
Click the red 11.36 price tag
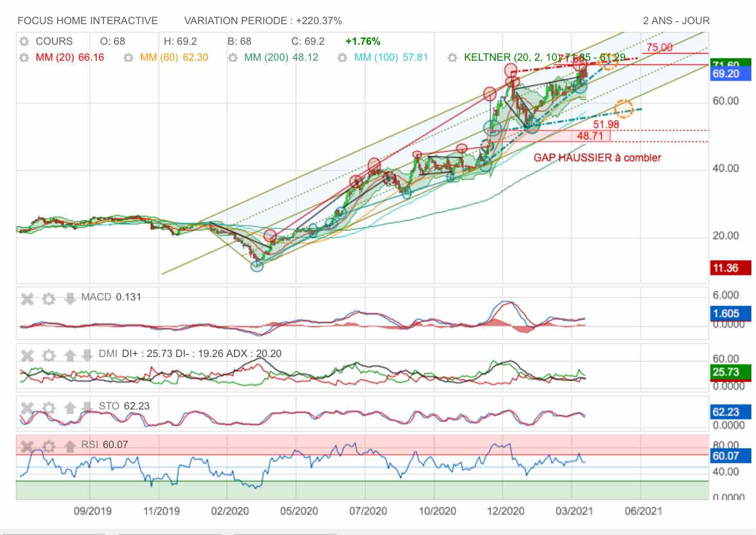pyautogui.click(x=730, y=268)
